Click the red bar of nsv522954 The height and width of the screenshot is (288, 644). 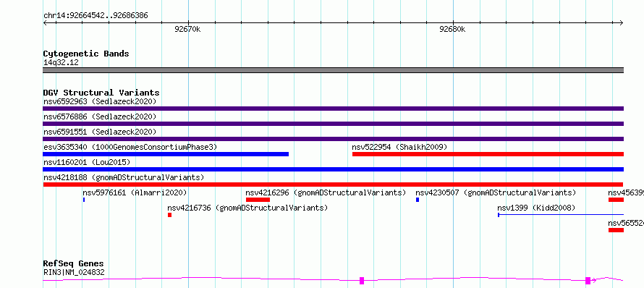(488, 154)
